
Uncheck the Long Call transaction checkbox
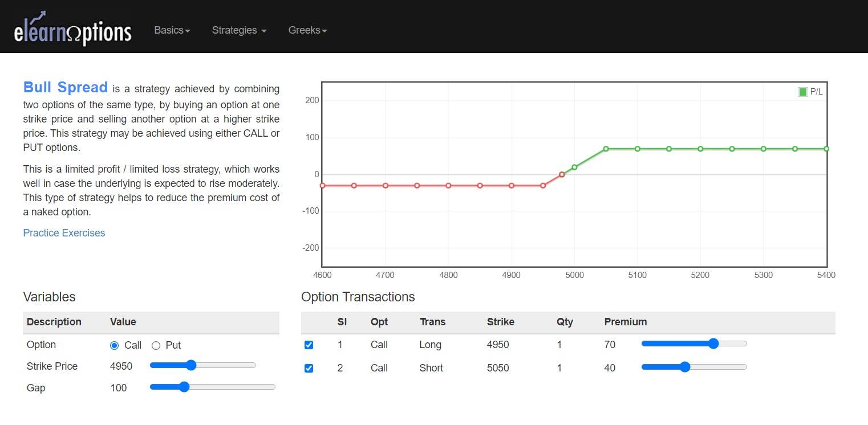tap(309, 345)
